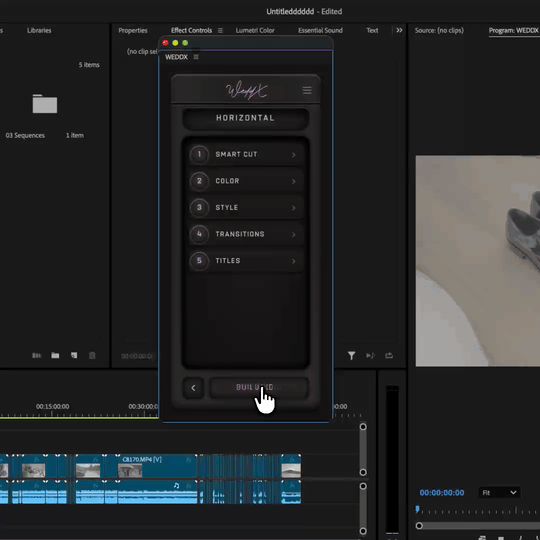Click the Program monitor playhead marker

coord(417,509)
